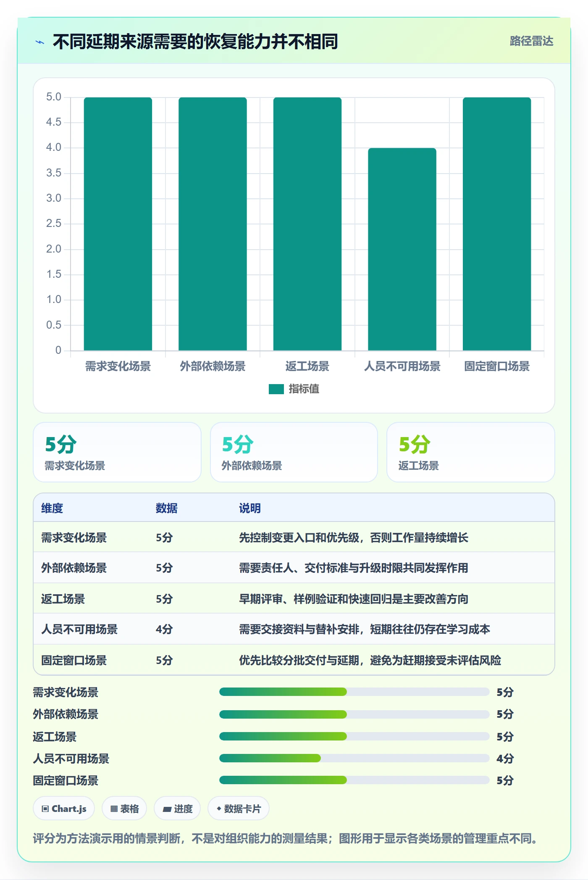Image resolution: width=588 pixels, height=880 pixels.
Task: Click the 指标值 legend label
Action: pyautogui.click(x=304, y=389)
